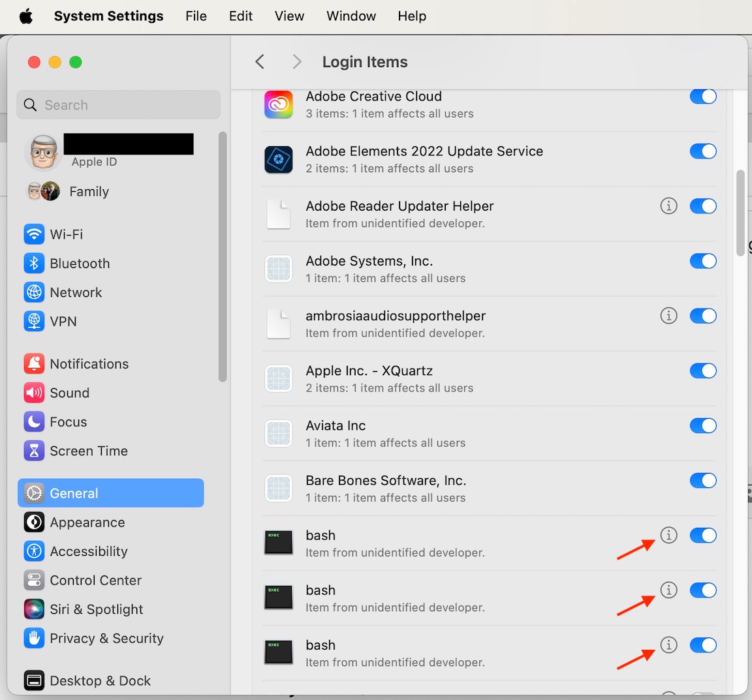Click the first bash exec icon

(279, 542)
